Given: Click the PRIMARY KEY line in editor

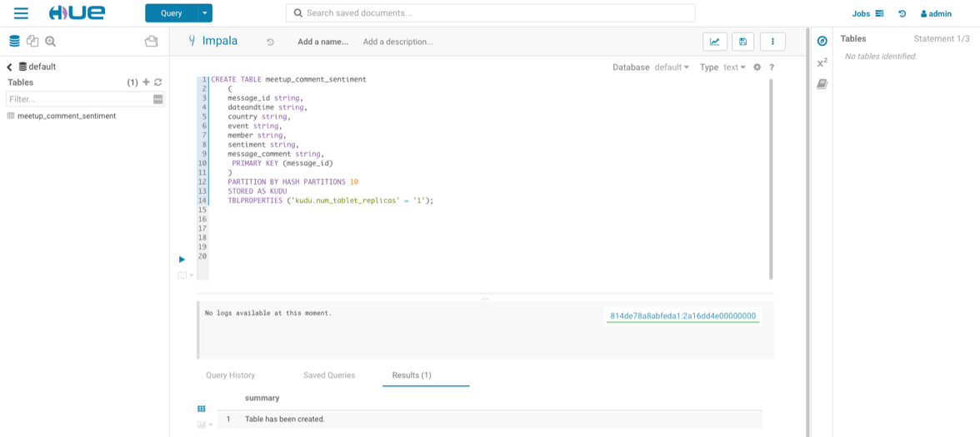Looking at the screenshot, I should (282, 163).
